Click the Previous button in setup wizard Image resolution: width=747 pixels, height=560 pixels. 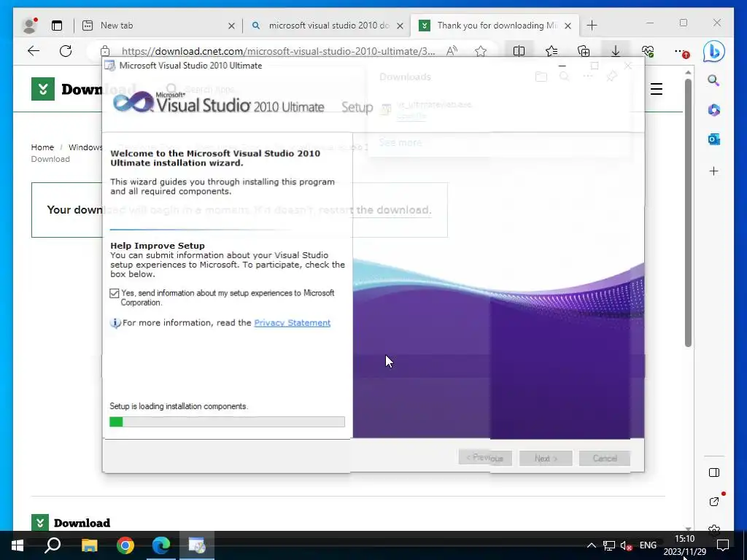click(x=485, y=458)
